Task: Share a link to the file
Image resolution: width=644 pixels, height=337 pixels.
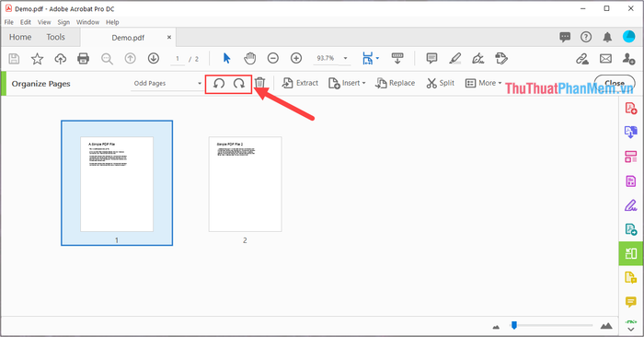Action: (582, 59)
